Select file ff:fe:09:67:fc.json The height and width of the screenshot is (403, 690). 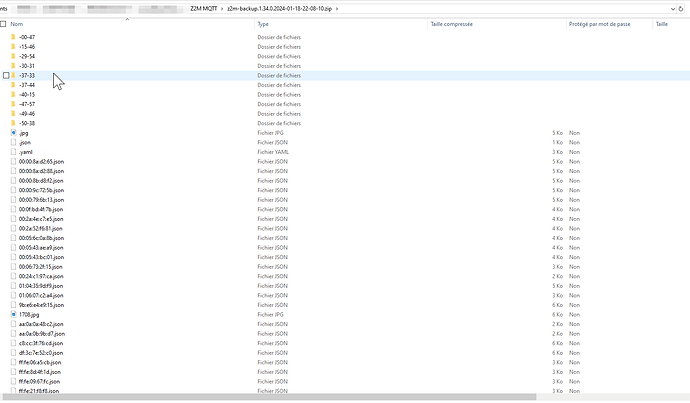[39, 381]
